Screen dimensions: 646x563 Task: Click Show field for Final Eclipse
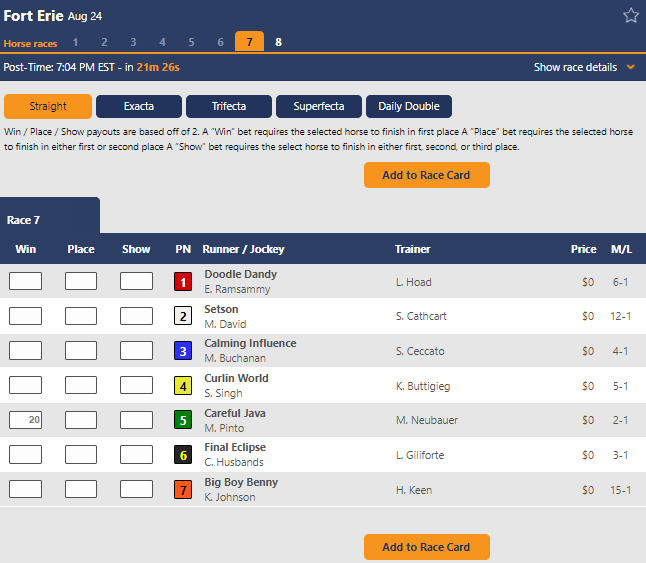[136, 455]
